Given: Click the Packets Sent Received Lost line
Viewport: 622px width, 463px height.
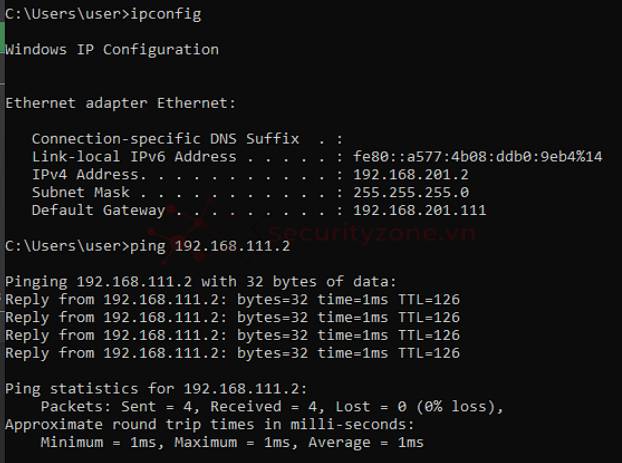Looking at the screenshot, I should point(272,407).
